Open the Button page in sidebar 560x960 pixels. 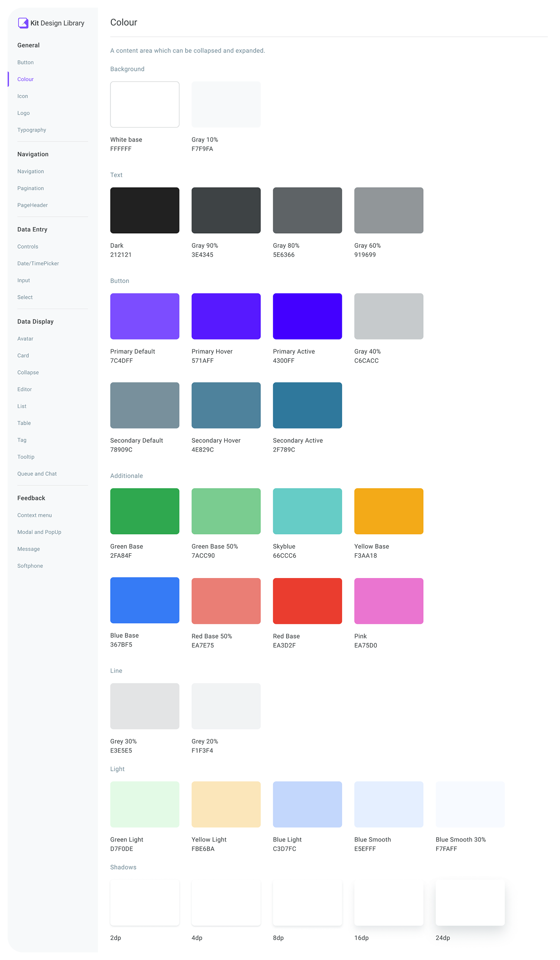pos(26,62)
